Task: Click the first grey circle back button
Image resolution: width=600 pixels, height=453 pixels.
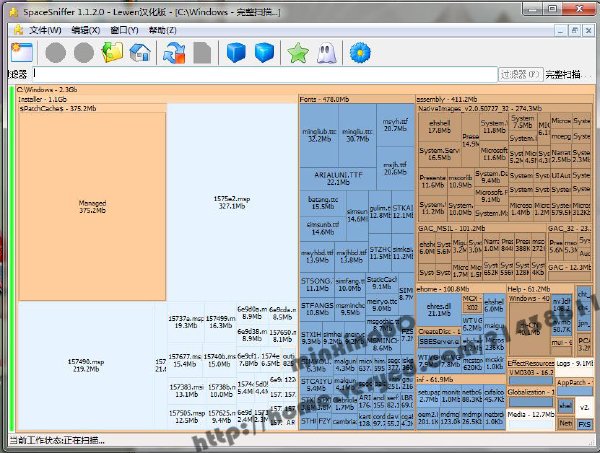Action: 55,53
